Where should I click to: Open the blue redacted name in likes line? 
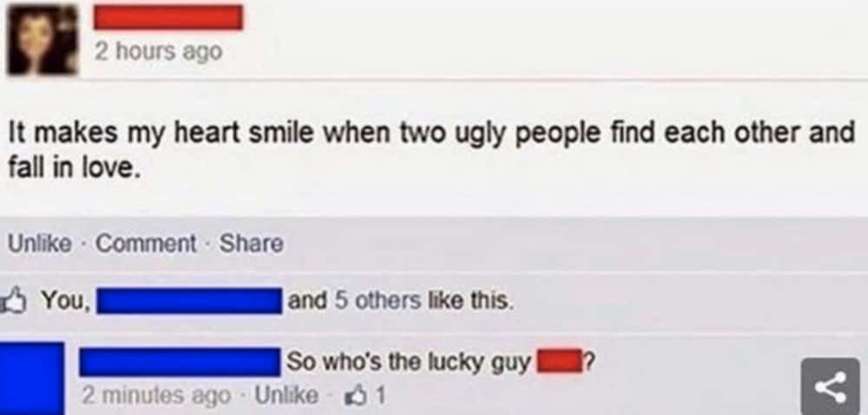click(x=188, y=300)
